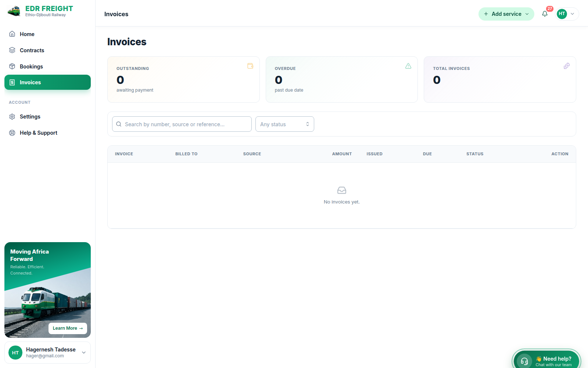Select the Invoices sidebar item

tap(47, 82)
